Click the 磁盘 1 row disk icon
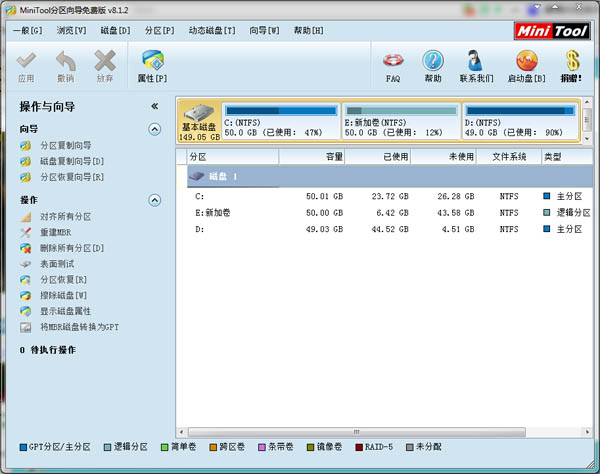The image size is (600, 474). pos(197,176)
